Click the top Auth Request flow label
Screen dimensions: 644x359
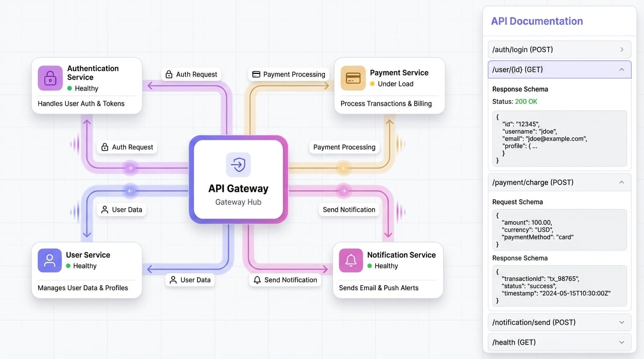click(x=191, y=74)
